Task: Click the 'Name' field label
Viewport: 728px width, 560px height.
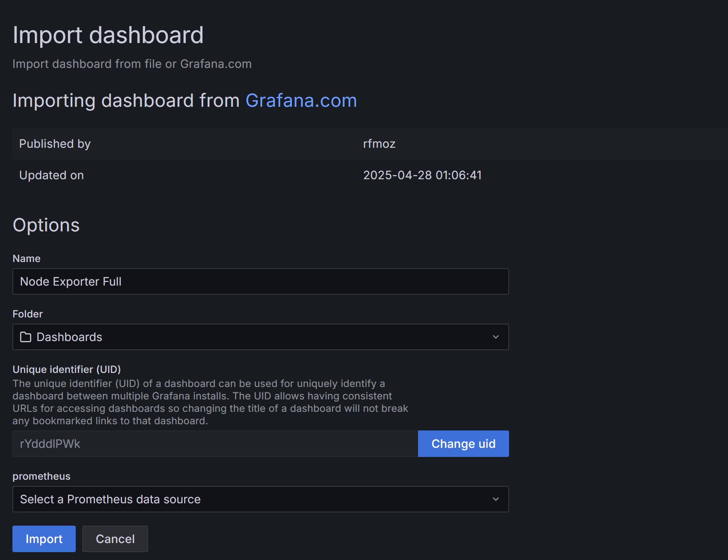Action: [x=26, y=258]
